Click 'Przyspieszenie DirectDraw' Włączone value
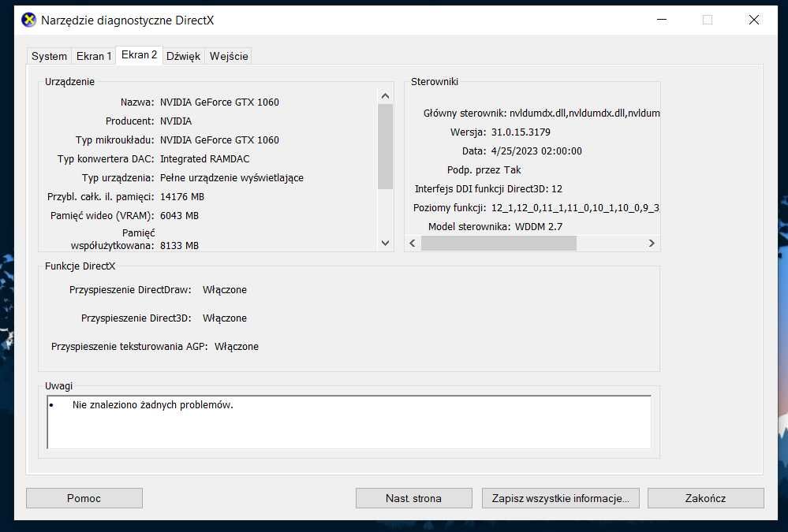This screenshot has width=788, height=532. [x=225, y=290]
